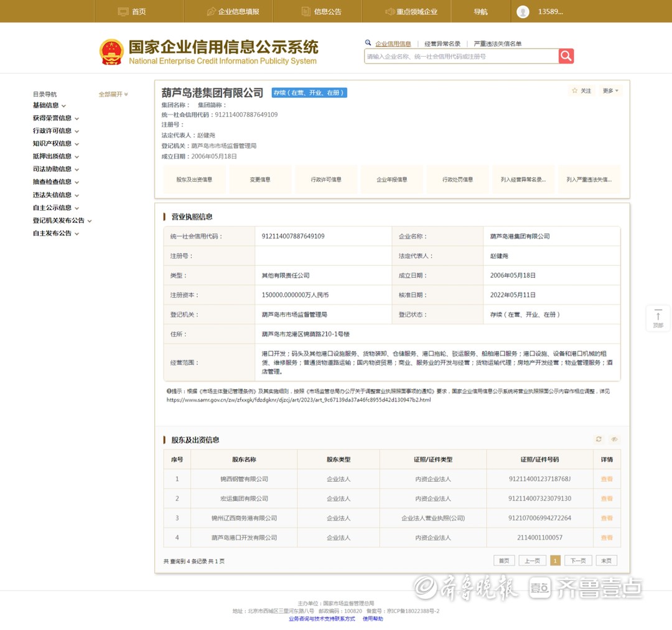View details for 葫芦岛港口开发有限公司
The width and height of the screenshot is (672, 630).
pos(607,538)
